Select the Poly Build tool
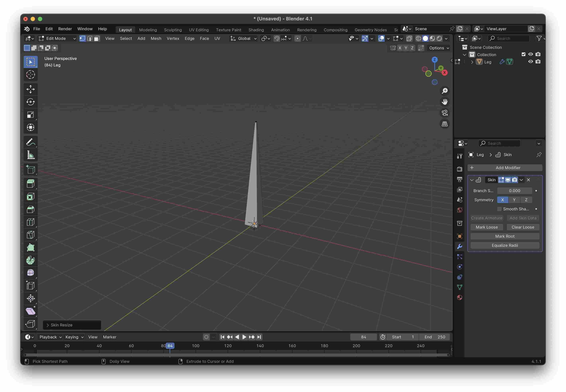The width and height of the screenshot is (566, 392). point(30,248)
